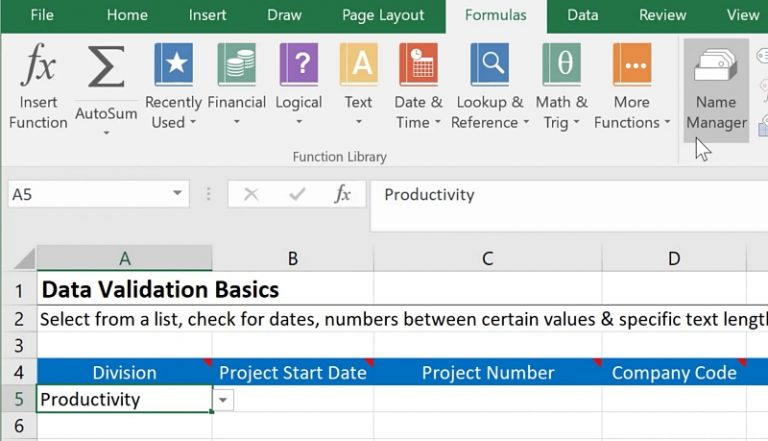768x441 pixels.
Task: Click the formula bar containing Productivity
Action: point(560,195)
